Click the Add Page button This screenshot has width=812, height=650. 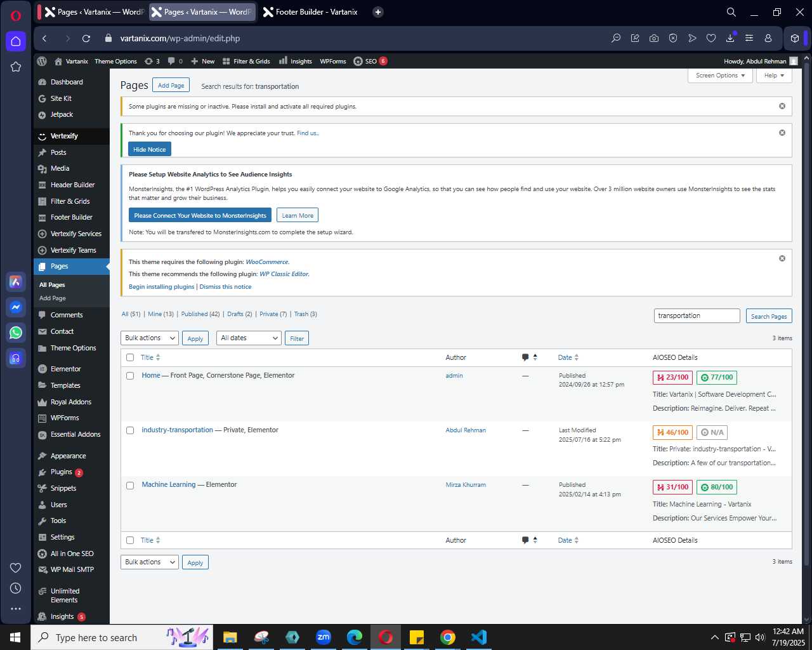pos(171,86)
